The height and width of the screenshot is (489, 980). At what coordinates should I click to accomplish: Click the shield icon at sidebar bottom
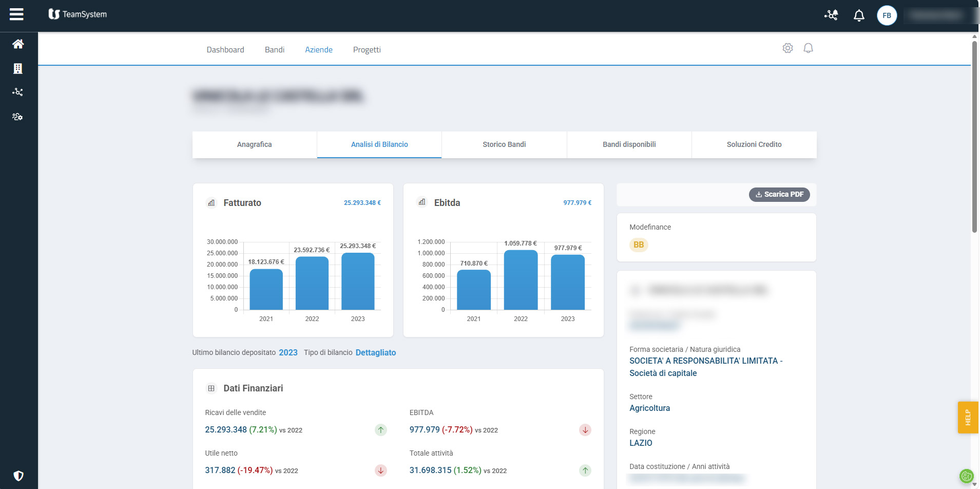[18, 476]
